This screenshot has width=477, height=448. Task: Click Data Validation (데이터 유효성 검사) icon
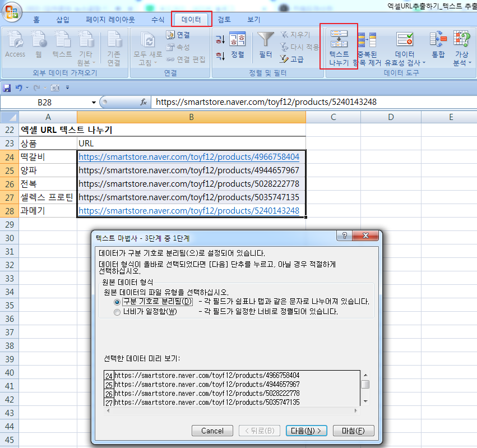pyautogui.click(x=405, y=40)
